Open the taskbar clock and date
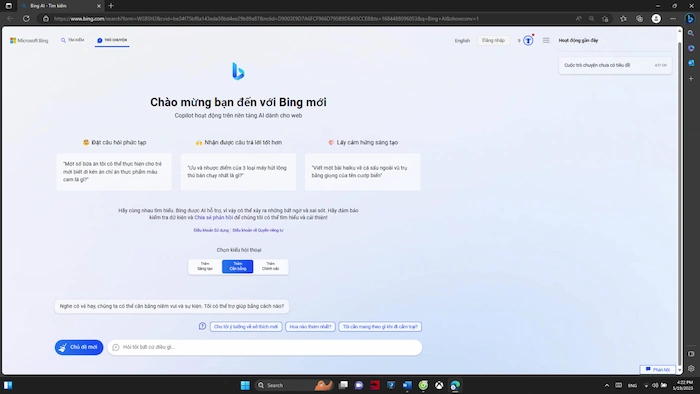The height and width of the screenshot is (394, 700). coord(684,386)
